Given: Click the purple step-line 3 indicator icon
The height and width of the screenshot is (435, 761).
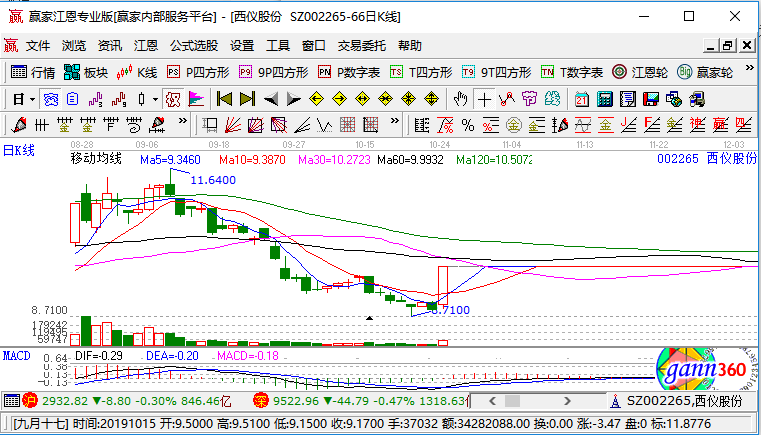Looking at the screenshot, I should pos(95,100).
